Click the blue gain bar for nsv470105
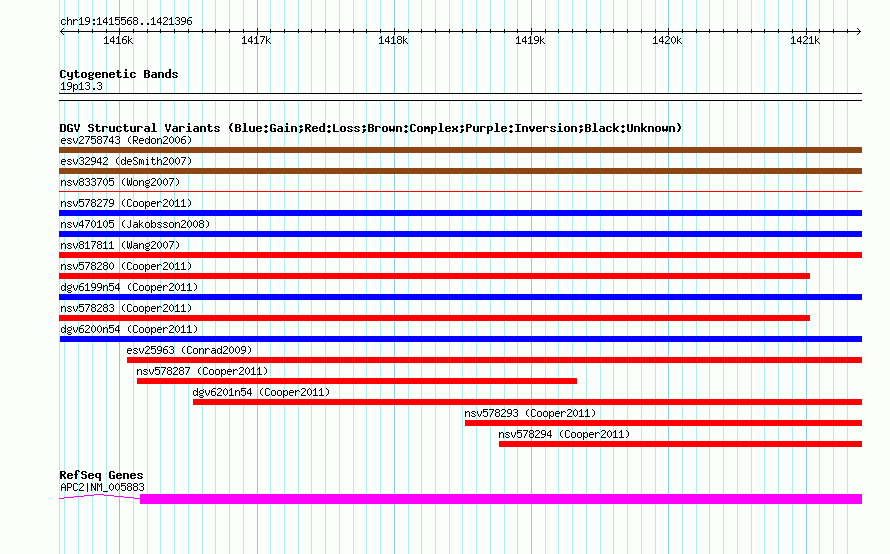The height and width of the screenshot is (554, 890). pos(460,234)
